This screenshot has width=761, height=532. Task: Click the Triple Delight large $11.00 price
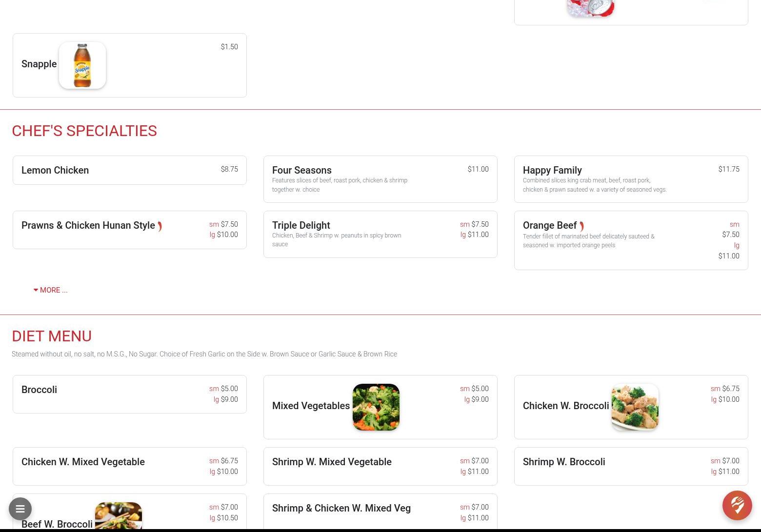coord(478,235)
